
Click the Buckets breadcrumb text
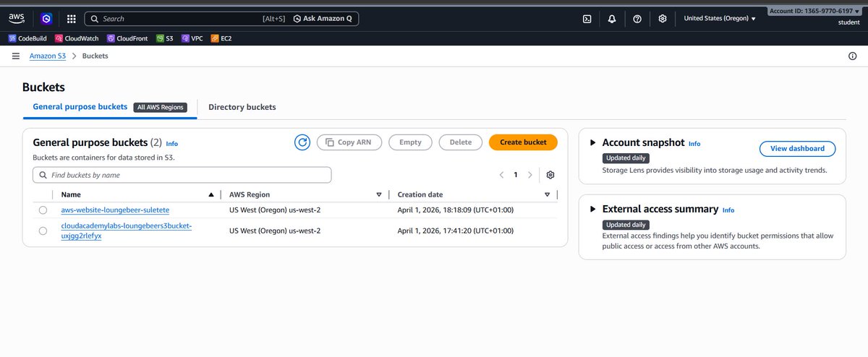point(95,56)
